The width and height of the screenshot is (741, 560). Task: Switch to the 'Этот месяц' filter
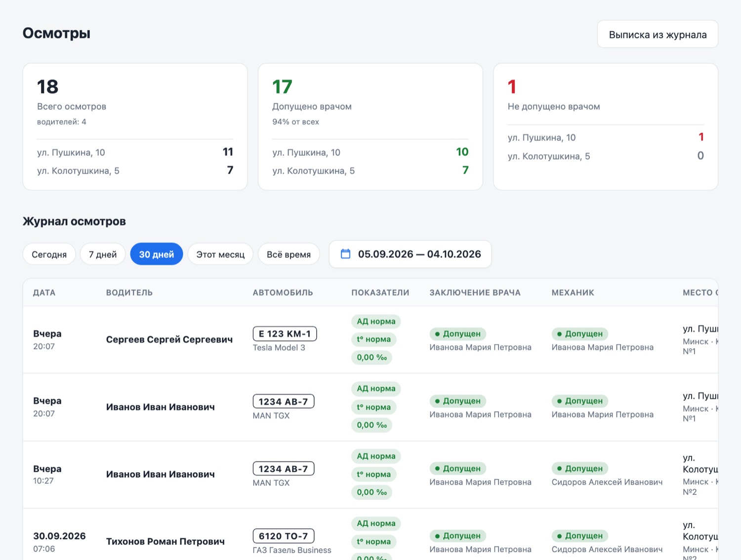(x=220, y=254)
